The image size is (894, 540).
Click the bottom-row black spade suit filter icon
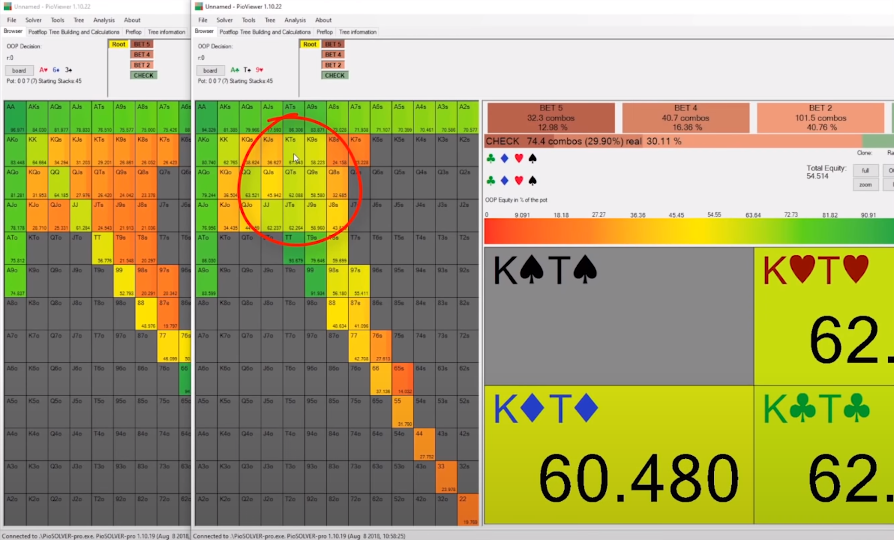point(532,181)
